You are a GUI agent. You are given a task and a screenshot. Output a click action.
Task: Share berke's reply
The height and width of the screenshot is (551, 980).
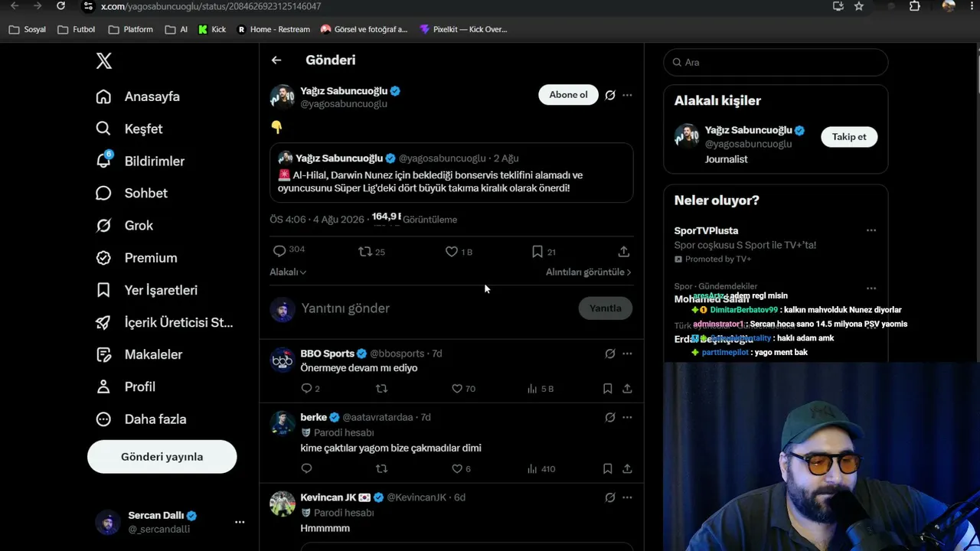click(x=627, y=468)
